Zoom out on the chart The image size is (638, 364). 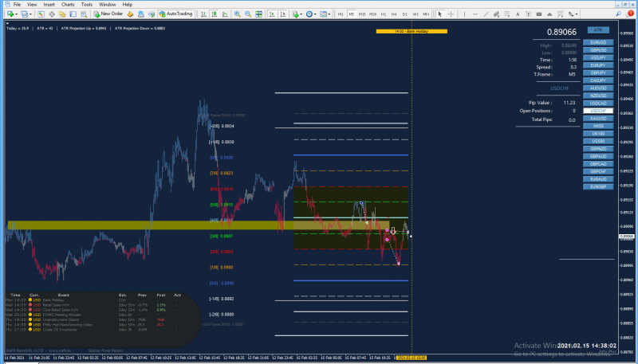pyautogui.click(x=248, y=14)
